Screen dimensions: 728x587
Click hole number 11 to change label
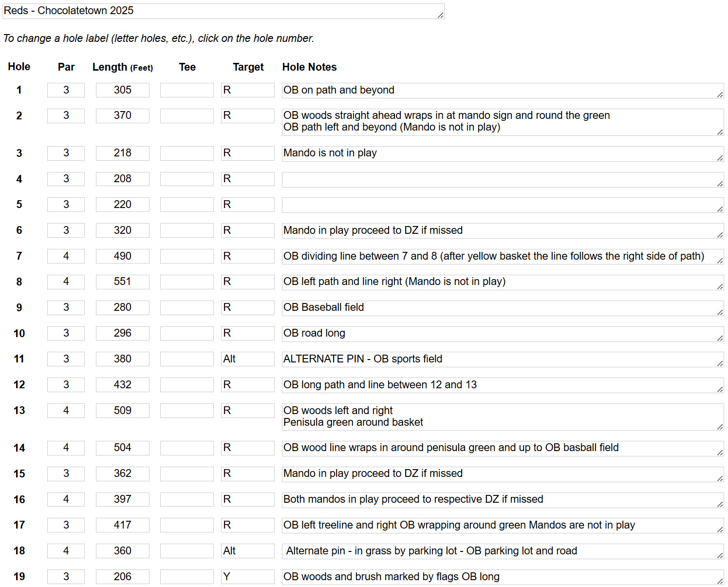[x=19, y=359]
